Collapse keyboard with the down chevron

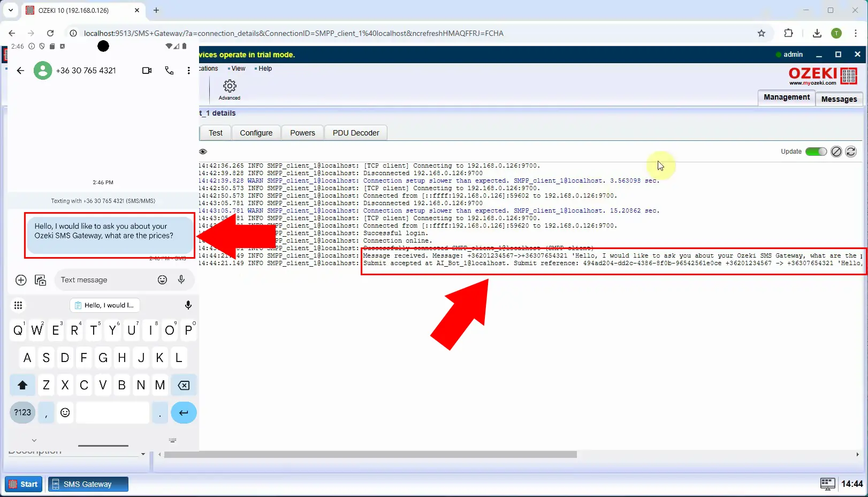click(x=34, y=440)
